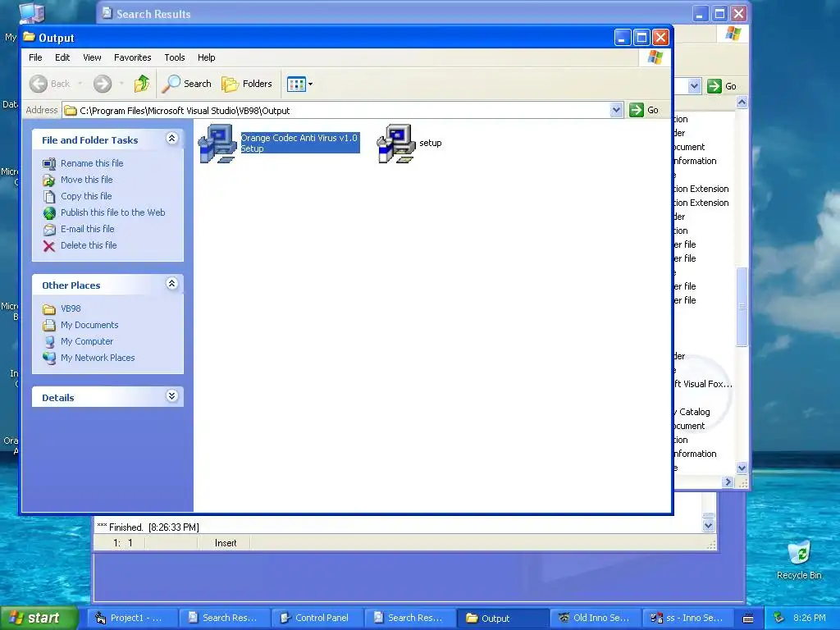Collapse the Other Places panel
The width and height of the screenshot is (840, 630).
[x=171, y=284]
